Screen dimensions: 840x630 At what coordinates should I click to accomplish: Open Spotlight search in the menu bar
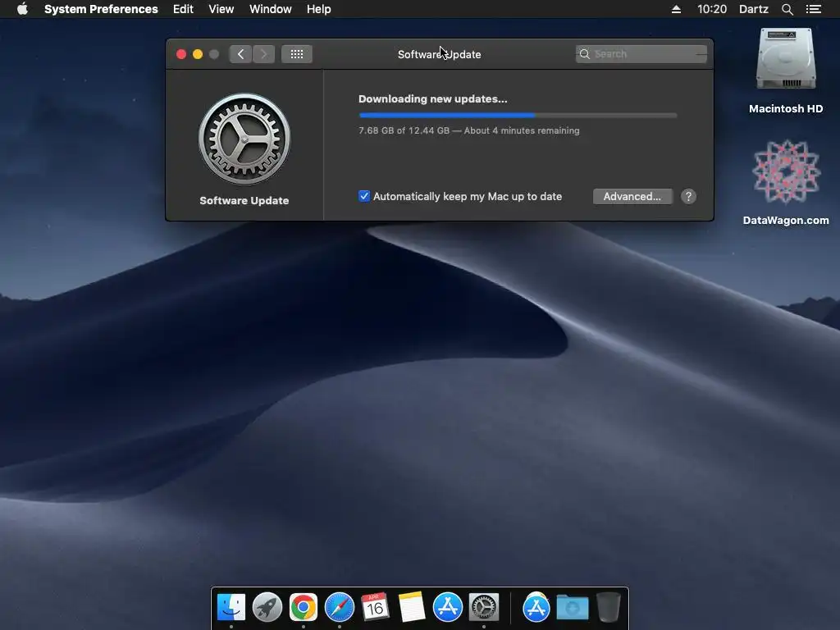tap(787, 9)
